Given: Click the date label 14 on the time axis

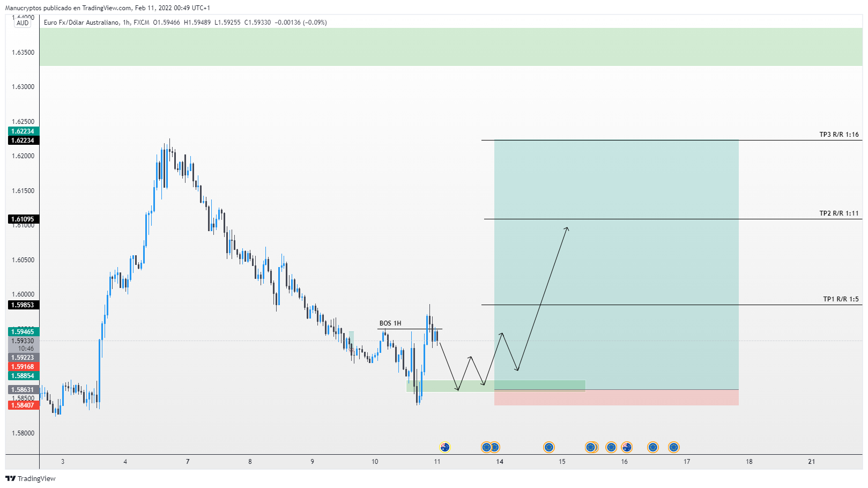Looking at the screenshot, I should [x=500, y=462].
